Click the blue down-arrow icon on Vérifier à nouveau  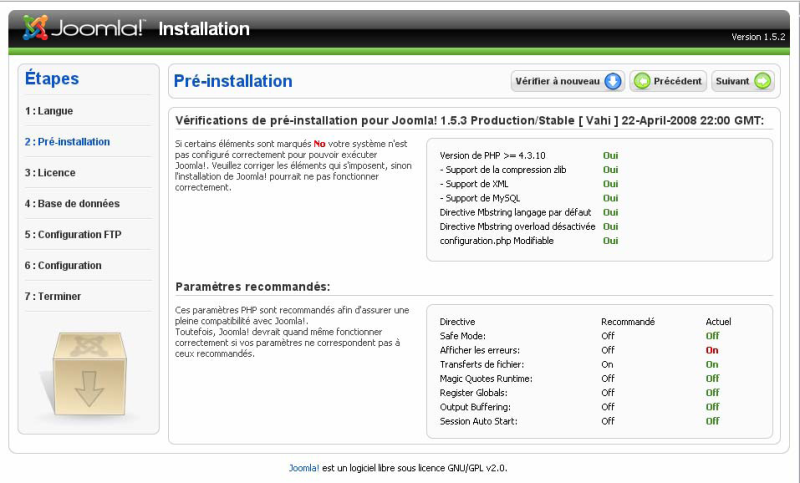pos(613,81)
